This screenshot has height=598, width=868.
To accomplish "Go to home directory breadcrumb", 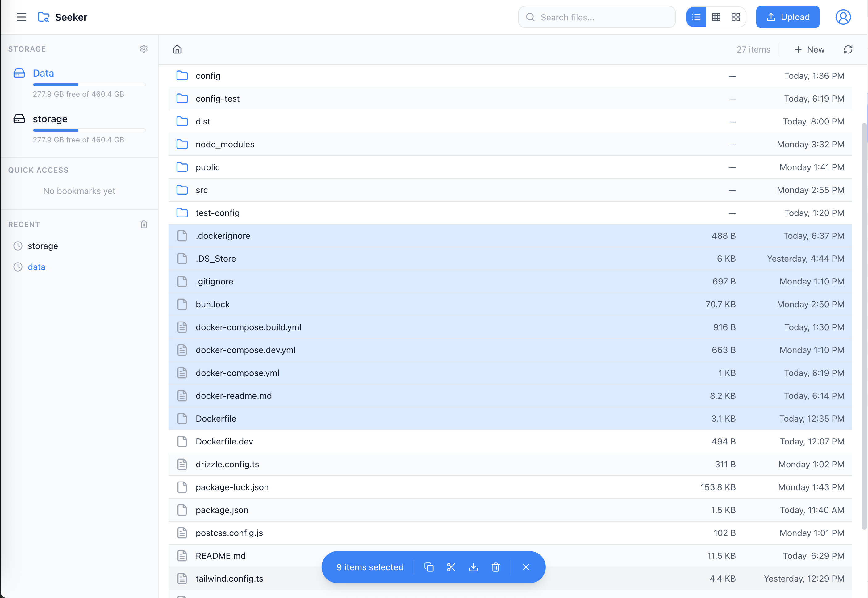I will tap(177, 49).
